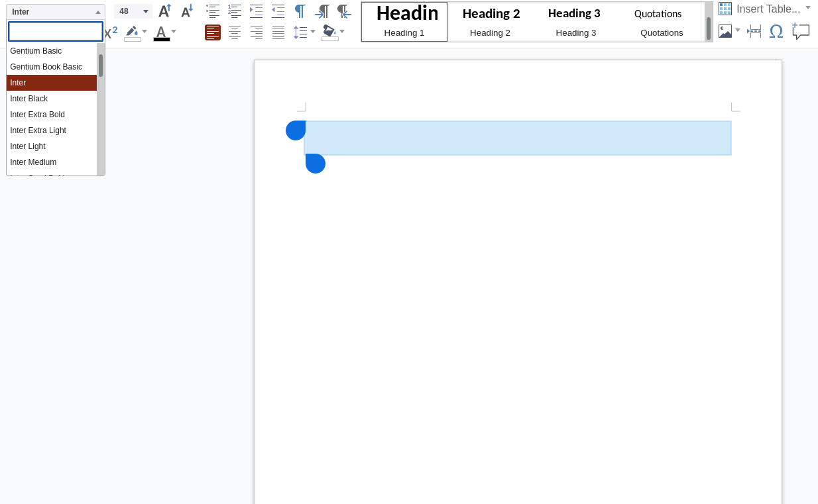Toggle center text alignment
The image size is (818, 504).
click(x=235, y=32)
